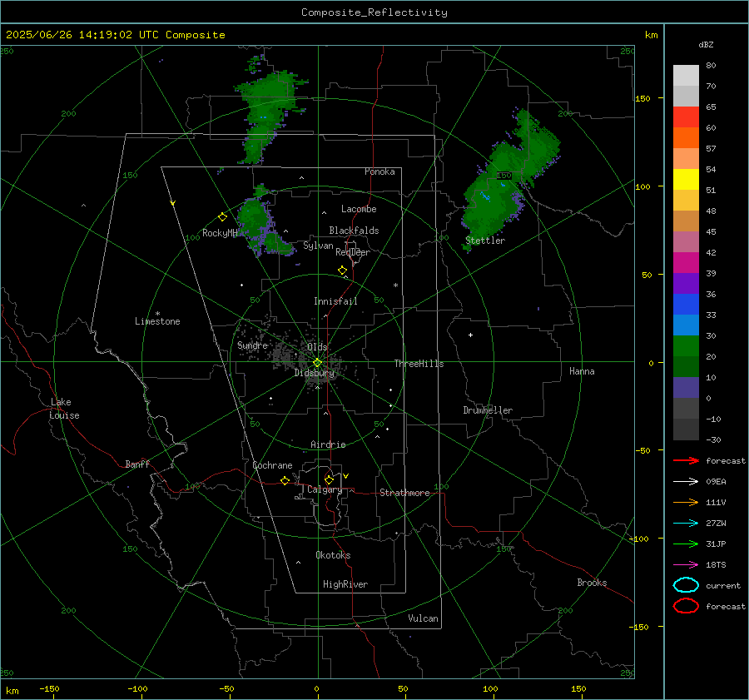Click the Brooks label

click(592, 583)
